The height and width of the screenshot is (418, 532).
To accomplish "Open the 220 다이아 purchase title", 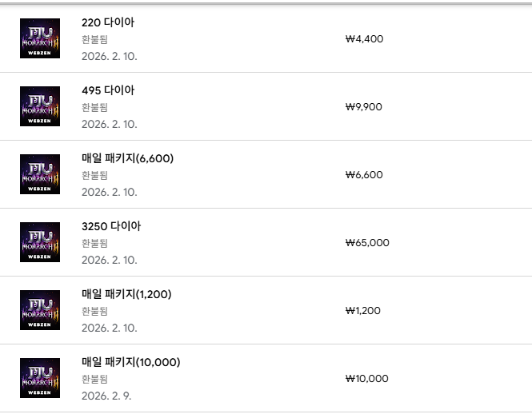I will coord(108,22).
